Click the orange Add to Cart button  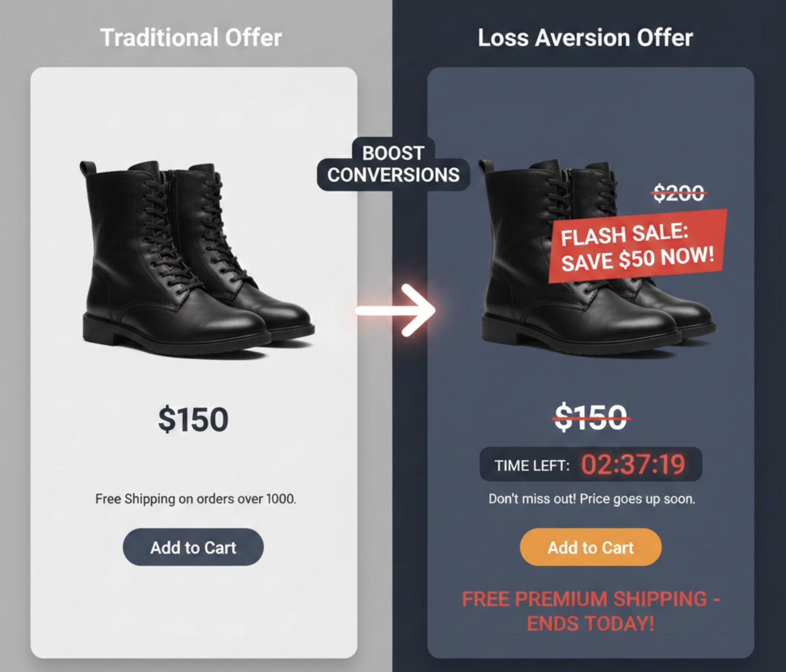(x=591, y=547)
